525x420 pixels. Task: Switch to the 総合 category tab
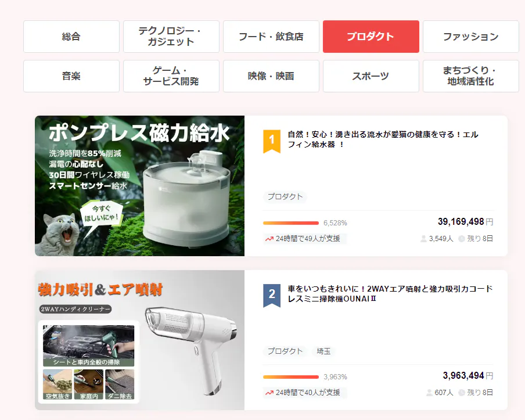71,37
